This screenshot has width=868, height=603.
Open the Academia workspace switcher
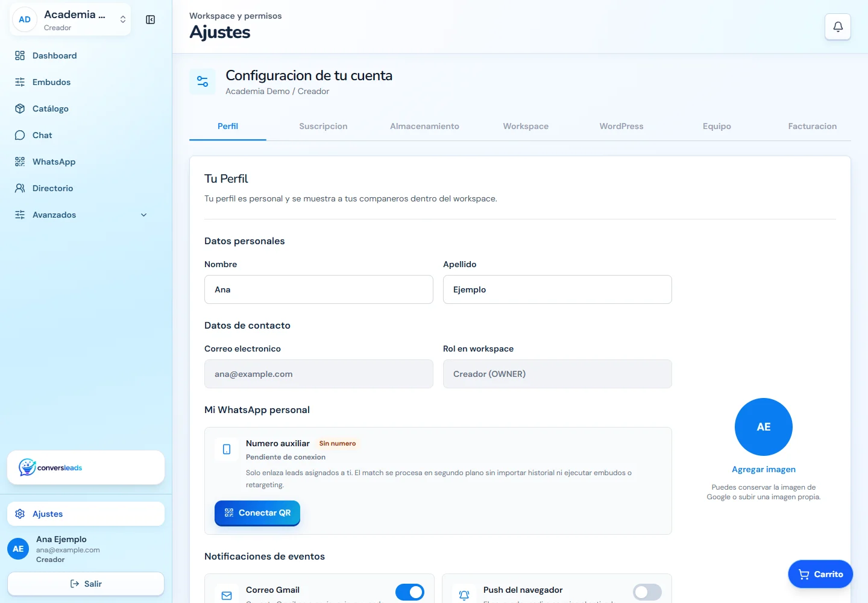pyautogui.click(x=71, y=20)
